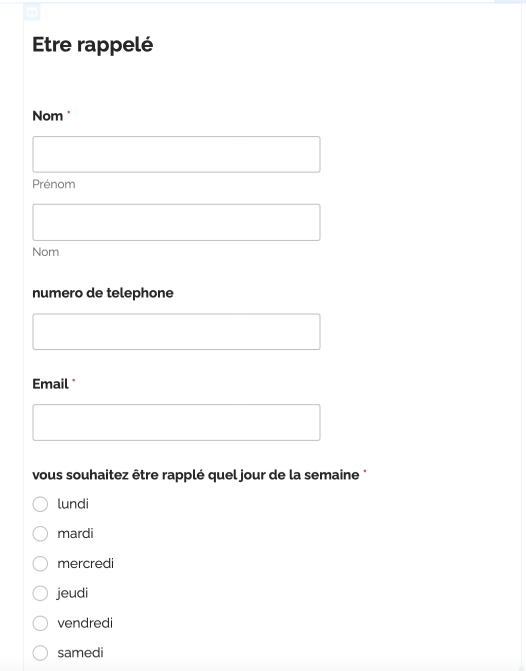The width and height of the screenshot is (526, 671).
Task: Select the lundi radio button
Action: [40, 504]
